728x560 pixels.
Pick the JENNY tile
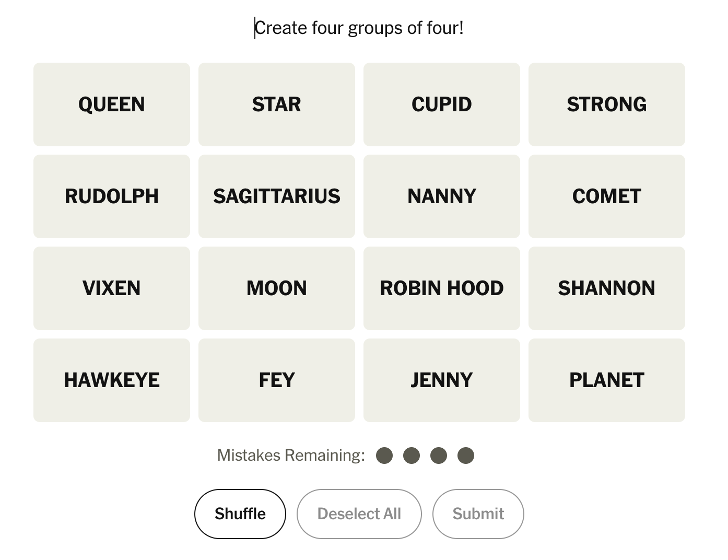click(x=442, y=380)
